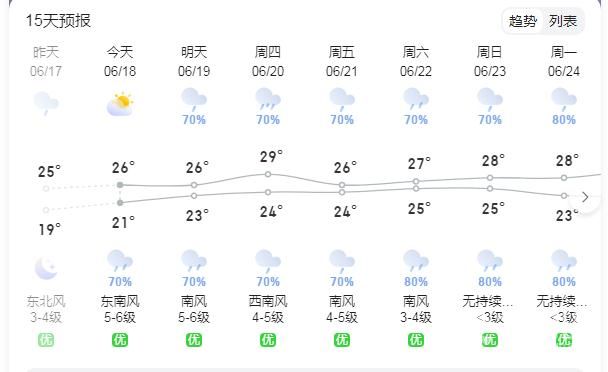
Task: Click yesterday's nighttime moon icon
Action: (46, 268)
